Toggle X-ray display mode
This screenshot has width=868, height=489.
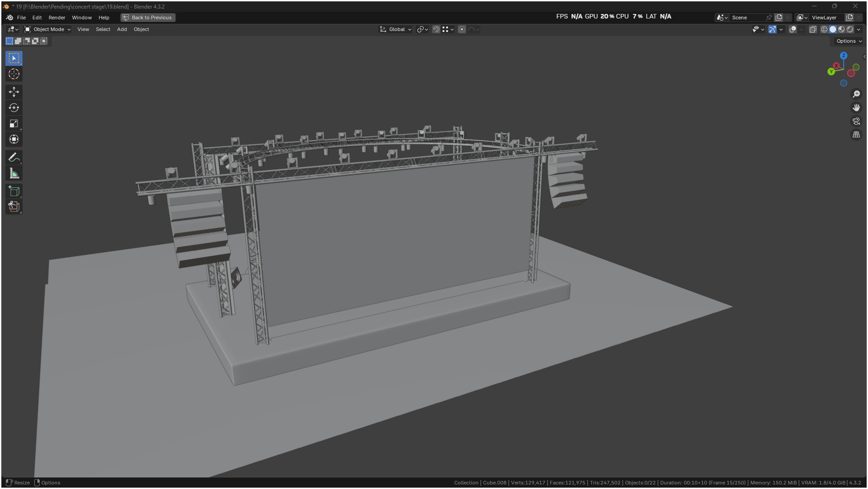click(x=813, y=29)
